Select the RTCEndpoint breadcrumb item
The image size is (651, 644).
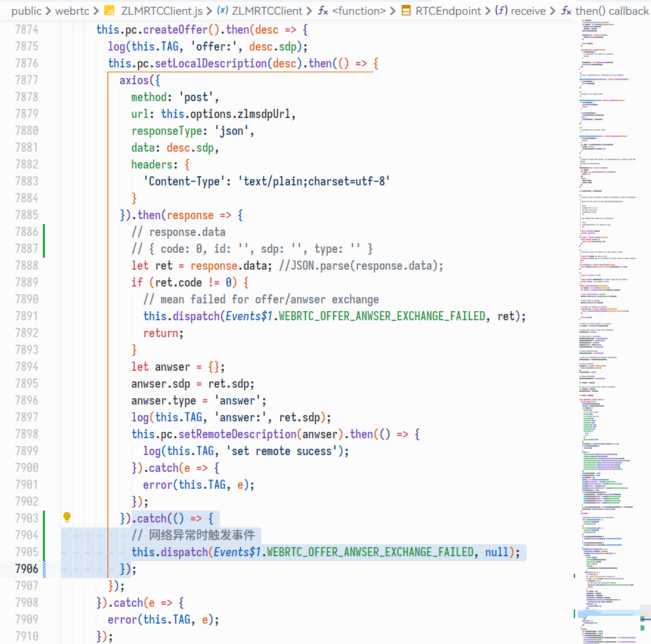point(449,11)
